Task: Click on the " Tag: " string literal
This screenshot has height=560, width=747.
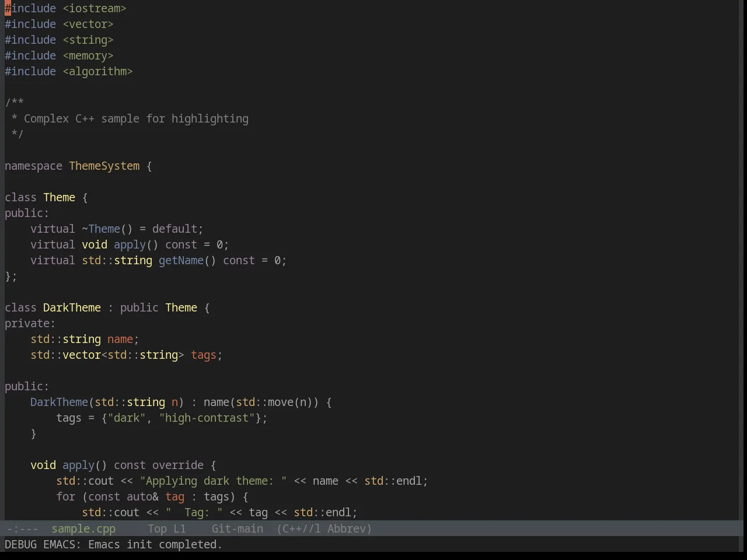Action: [x=194, y=513]
